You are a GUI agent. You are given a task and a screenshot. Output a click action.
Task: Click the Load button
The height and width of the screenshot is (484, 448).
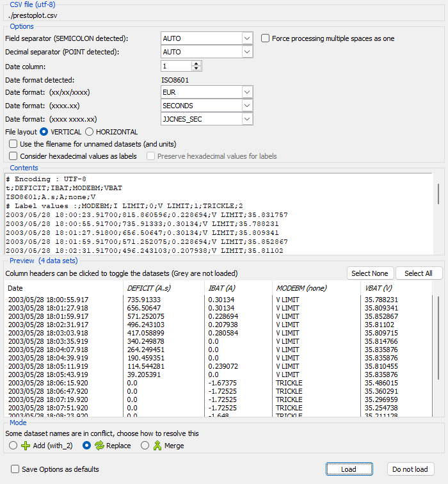click(x=349, y=469)
